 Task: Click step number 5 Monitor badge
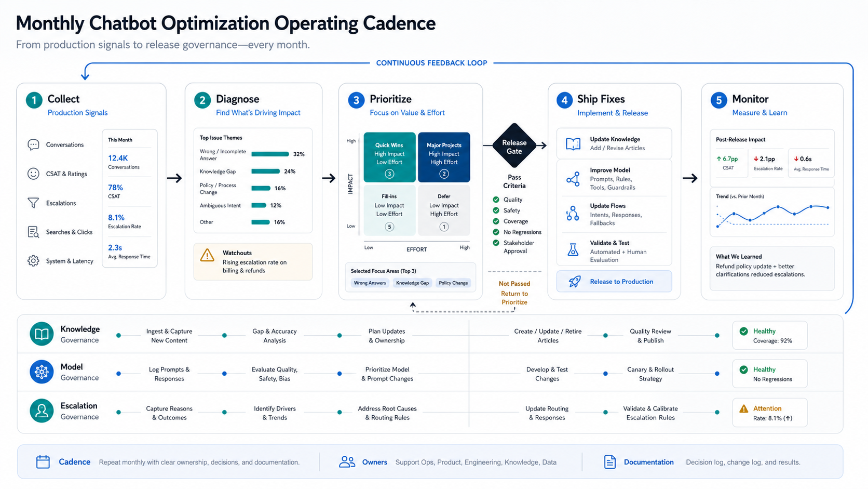(719, 100)
